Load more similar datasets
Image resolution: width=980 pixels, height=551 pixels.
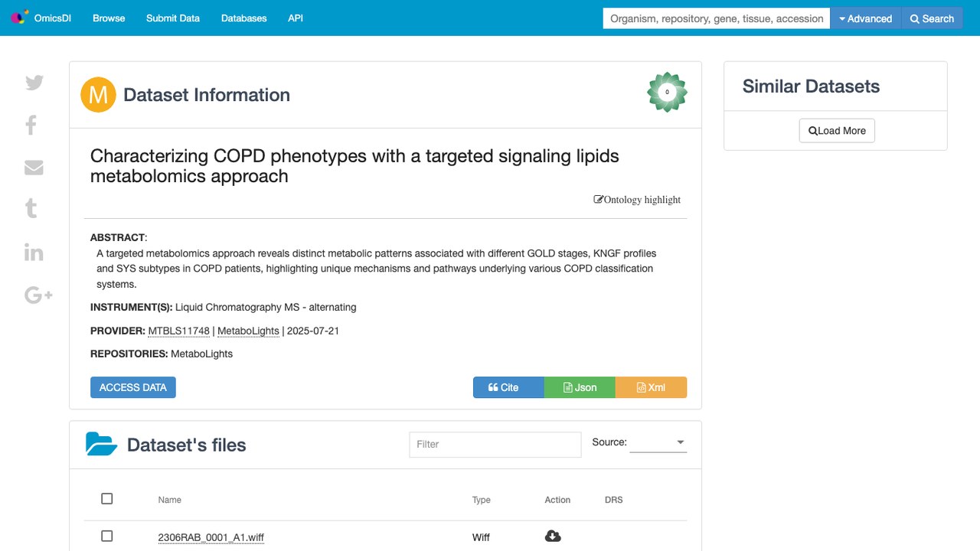click(x=837, y=131)
